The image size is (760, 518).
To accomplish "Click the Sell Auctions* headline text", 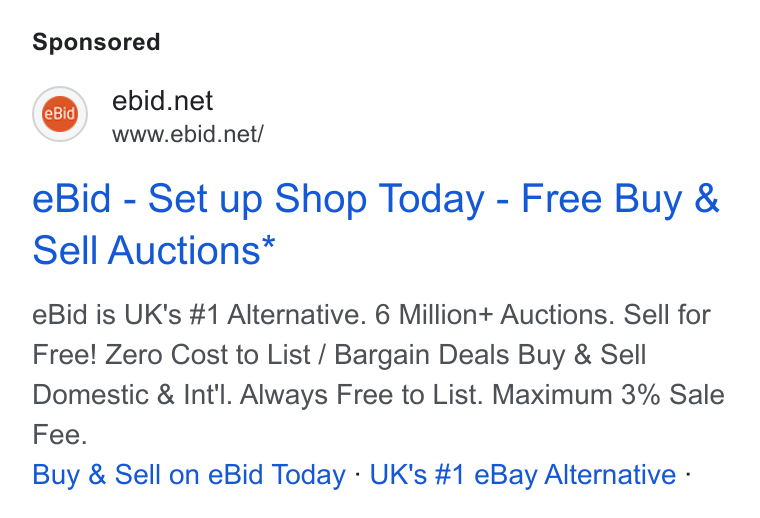I will pos(154,250).
